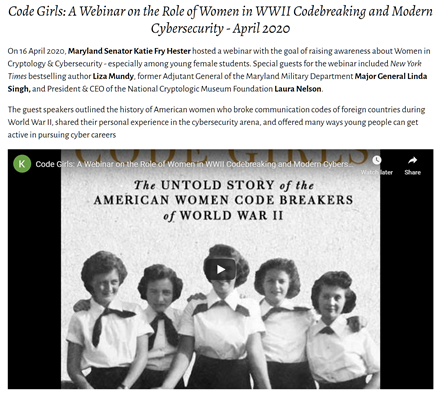Click 'New York Times' italic text
Image resolution: width=443 pixels, height=397 pixels.
(x=215, y=70)
